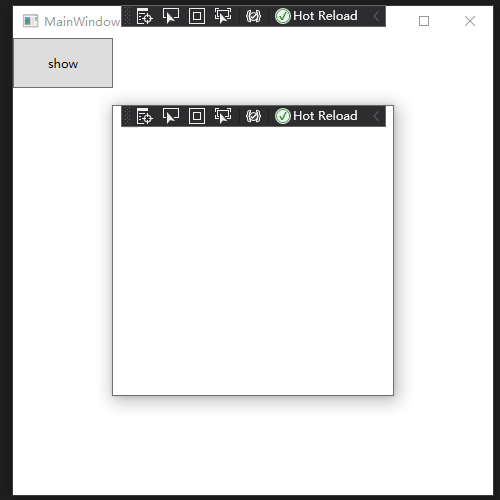The width and height of the screenshot is (500, 500).
Task: Activate Select Element tool in popup toolbar
Action: (x=171, y=116)
